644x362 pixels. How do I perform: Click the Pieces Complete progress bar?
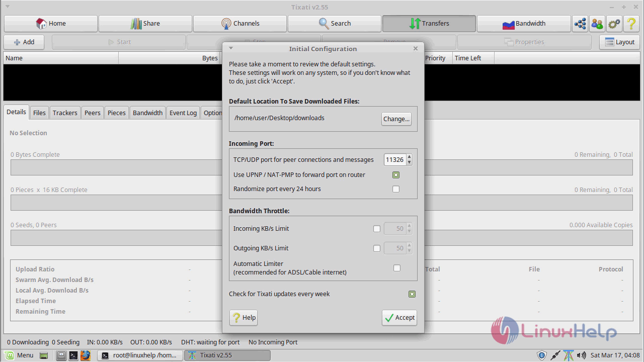(116, 203)
